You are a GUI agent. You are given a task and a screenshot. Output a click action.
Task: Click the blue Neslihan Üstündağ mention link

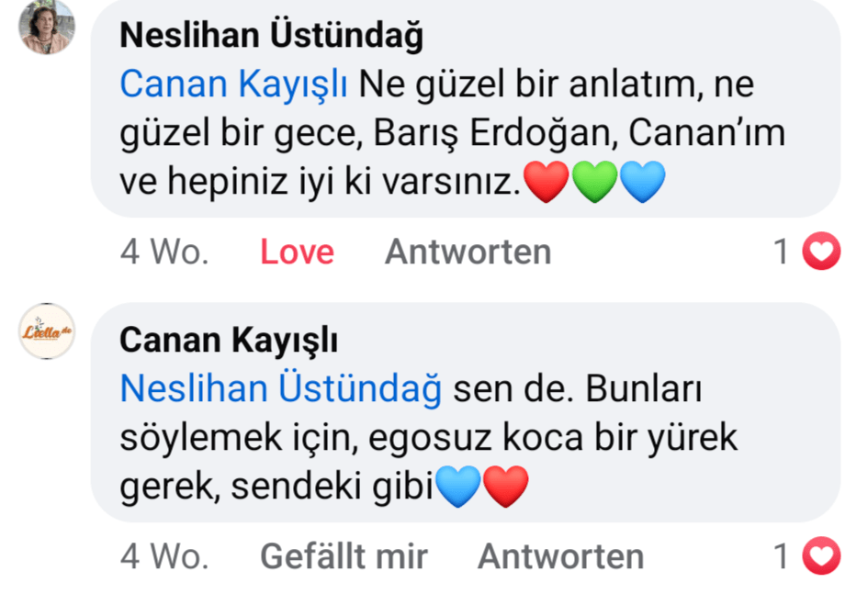pyautogui.click(x=281, y=389)
